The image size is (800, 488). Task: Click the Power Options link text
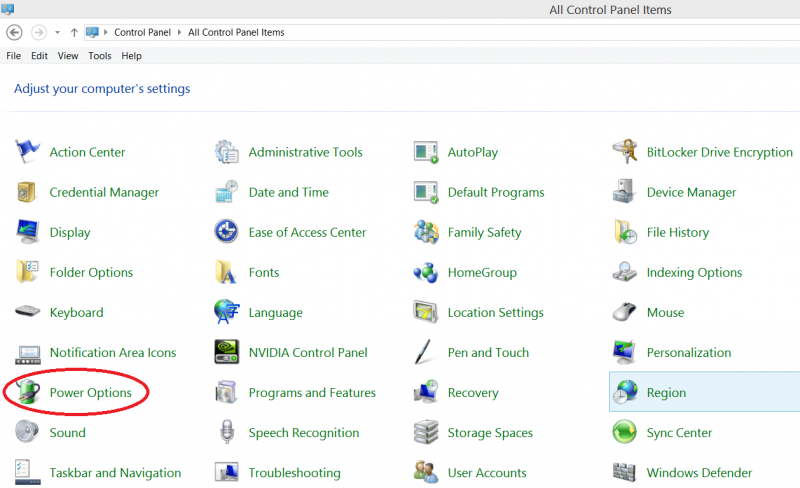(x=90, y=392)
